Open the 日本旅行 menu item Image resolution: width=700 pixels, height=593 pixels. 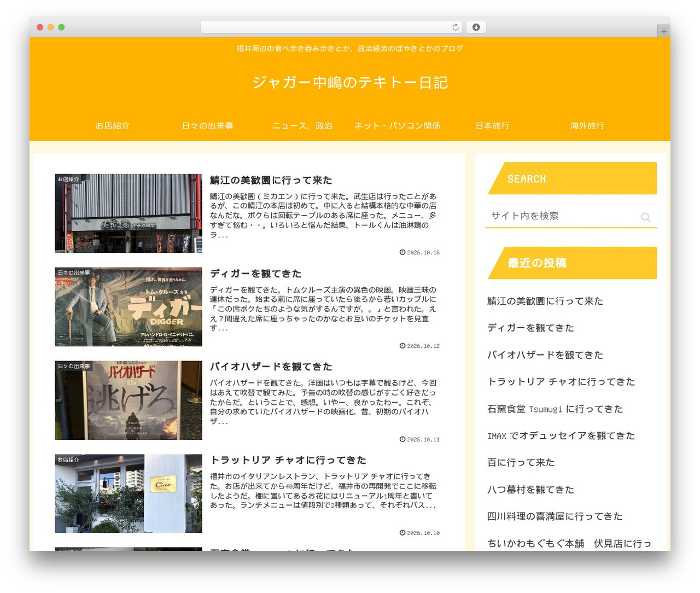click(492, 126)
